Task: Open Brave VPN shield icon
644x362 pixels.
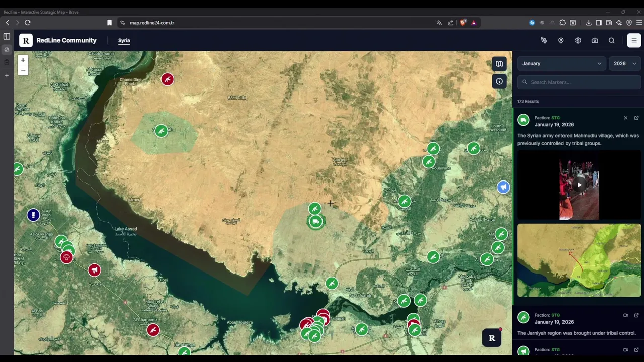Action: pos(629,23)
